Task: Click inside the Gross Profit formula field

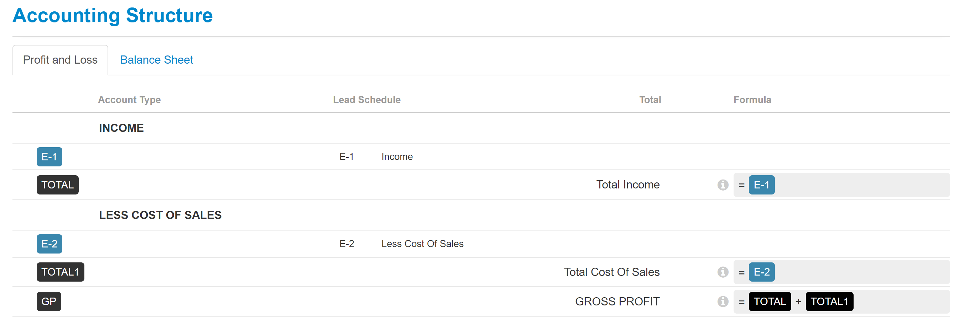Action: click(841, 302)
